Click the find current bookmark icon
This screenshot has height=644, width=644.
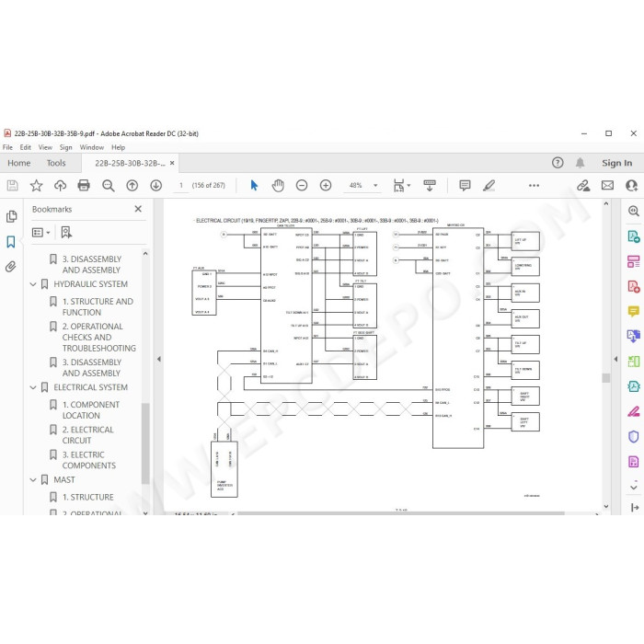click(x=66, y=233)
